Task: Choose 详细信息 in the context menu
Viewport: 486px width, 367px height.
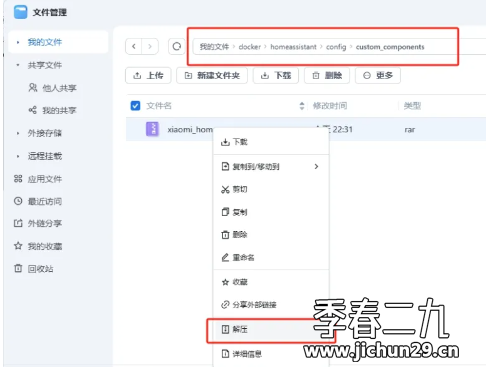Action: click(x=271, y=354)
